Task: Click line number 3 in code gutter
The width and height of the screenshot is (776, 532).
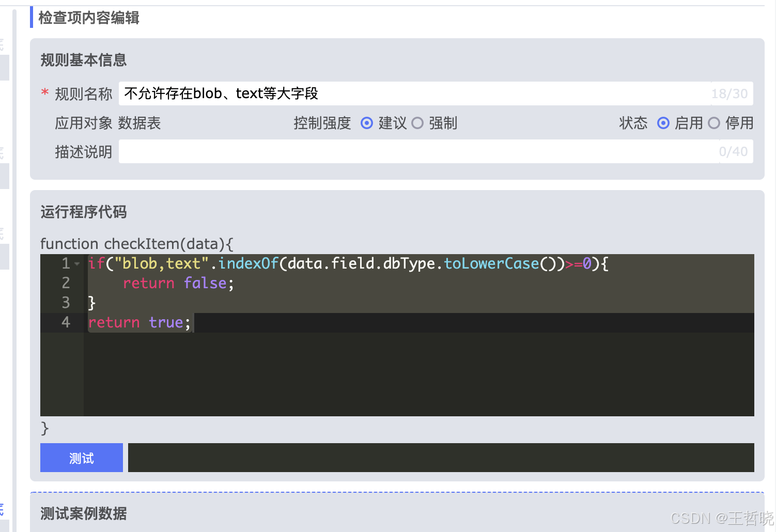Action: (x=66, y=302)
